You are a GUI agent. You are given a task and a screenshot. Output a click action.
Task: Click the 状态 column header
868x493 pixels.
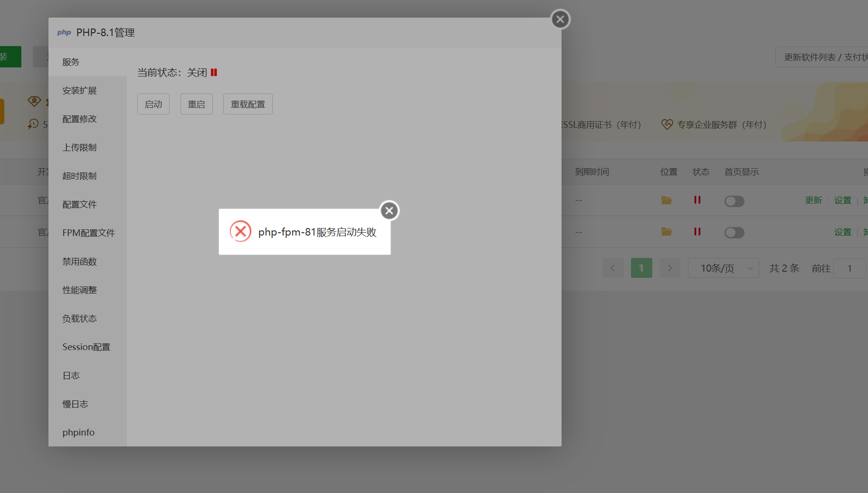pyautogui.click(x=701, y=172)
